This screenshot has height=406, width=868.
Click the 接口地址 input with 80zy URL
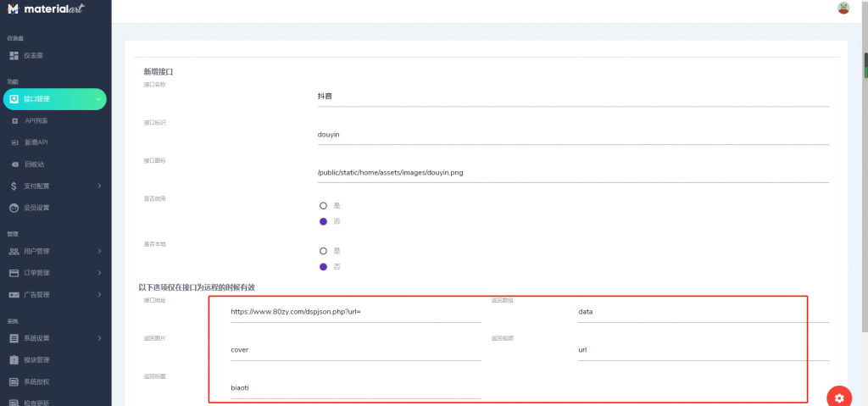point(355,312)
